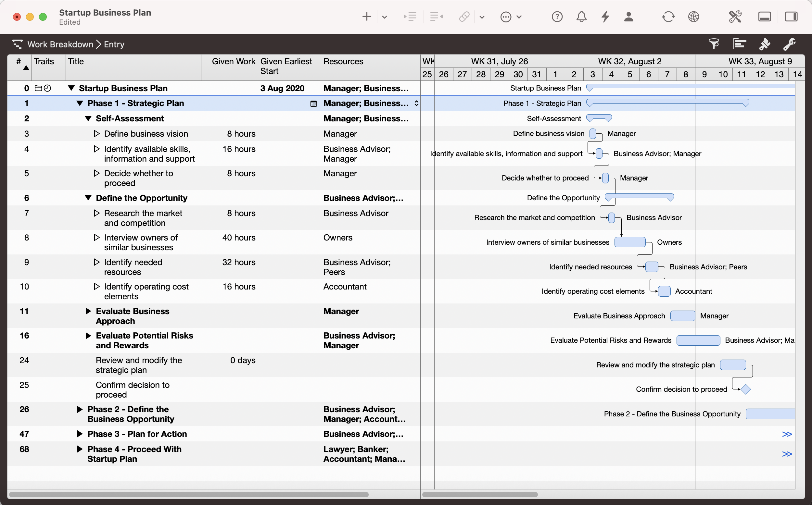Click the Entry breadcrumb item
Viewport: 812px width, 505px height.
pyautogui.click(x=113, y=44)
